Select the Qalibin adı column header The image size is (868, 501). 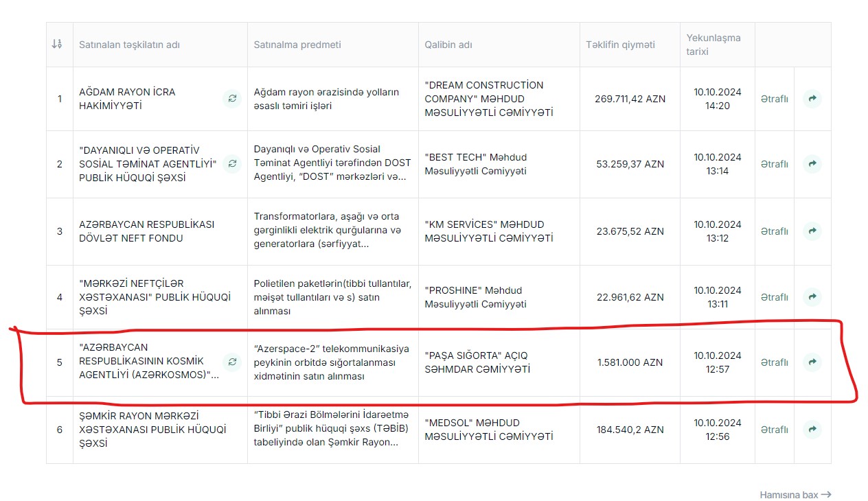pos(448,45)
